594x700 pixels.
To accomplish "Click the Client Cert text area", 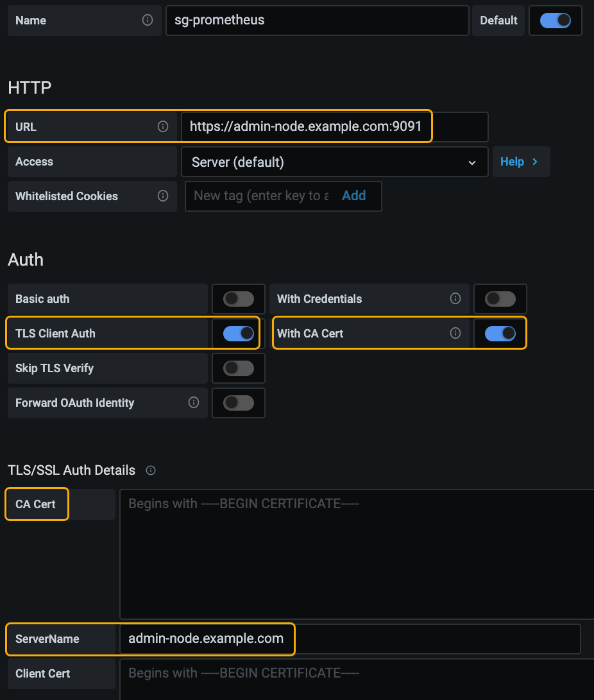I will click(x=356, y=680).
